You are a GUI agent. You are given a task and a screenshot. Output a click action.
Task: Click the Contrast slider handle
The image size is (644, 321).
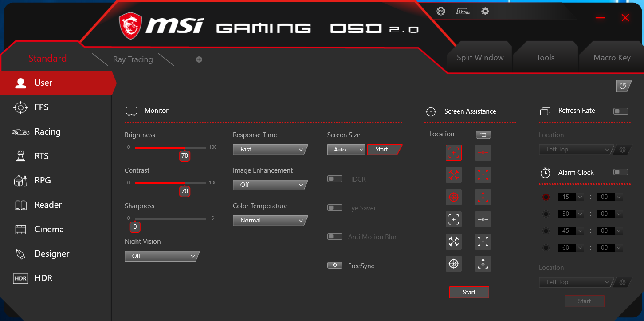(185, 191)
